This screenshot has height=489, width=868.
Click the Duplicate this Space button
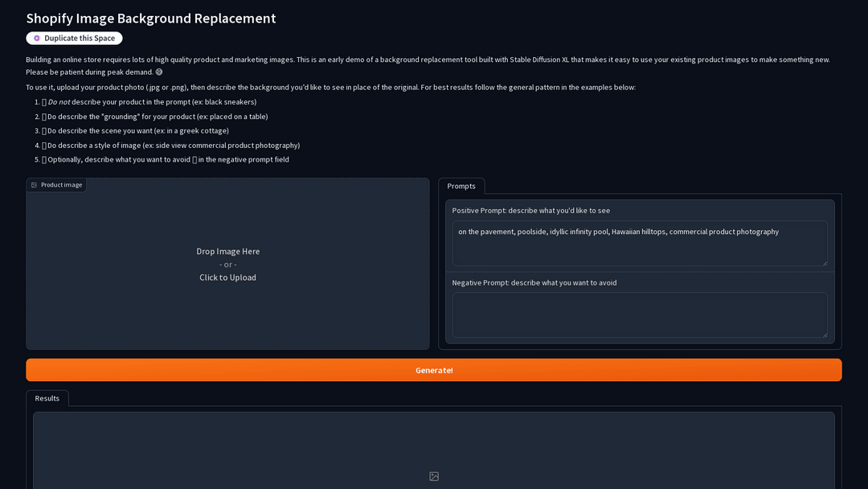point(74,39)
